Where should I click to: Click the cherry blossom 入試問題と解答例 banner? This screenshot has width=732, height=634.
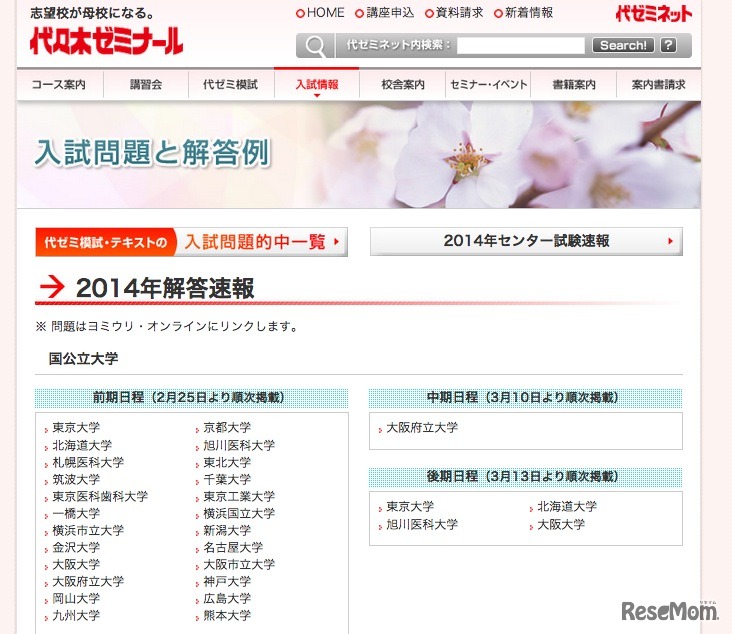pos(359,155)
